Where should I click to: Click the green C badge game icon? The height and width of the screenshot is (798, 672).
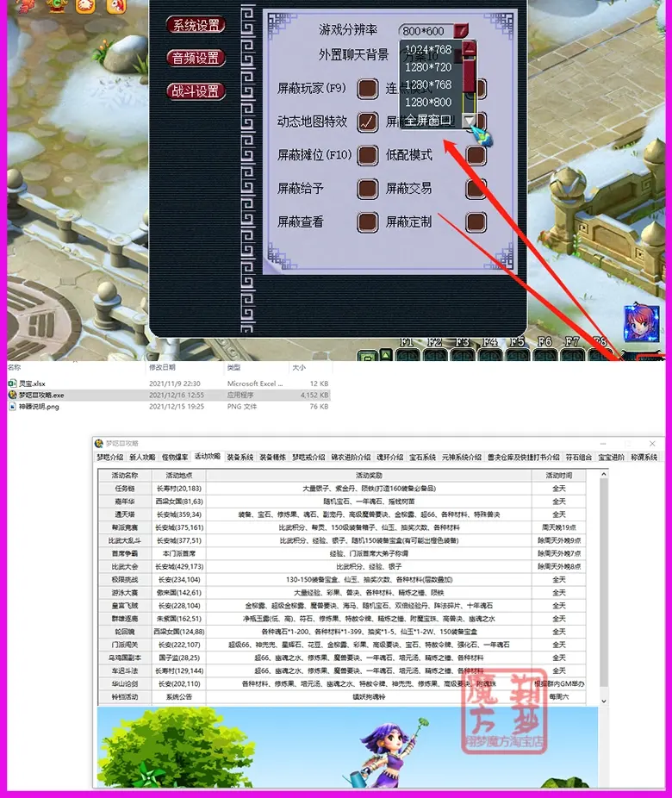[x=57, y=5]
